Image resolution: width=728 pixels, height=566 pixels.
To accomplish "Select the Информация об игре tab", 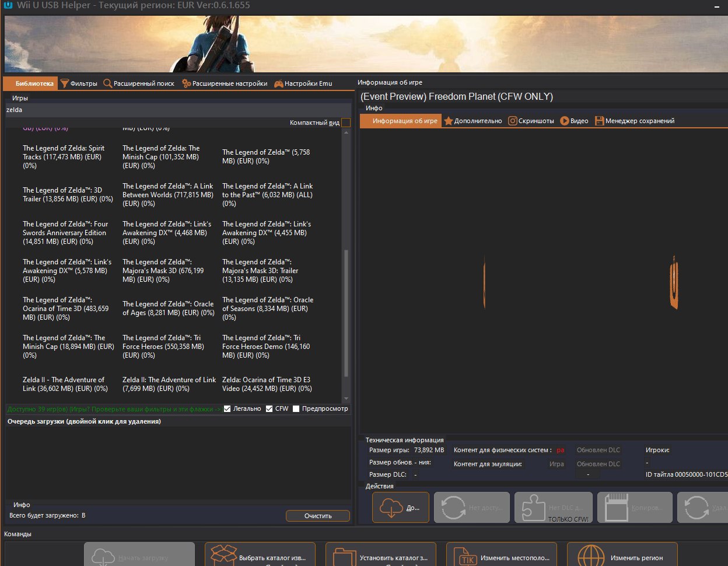I will pos(400,121).
